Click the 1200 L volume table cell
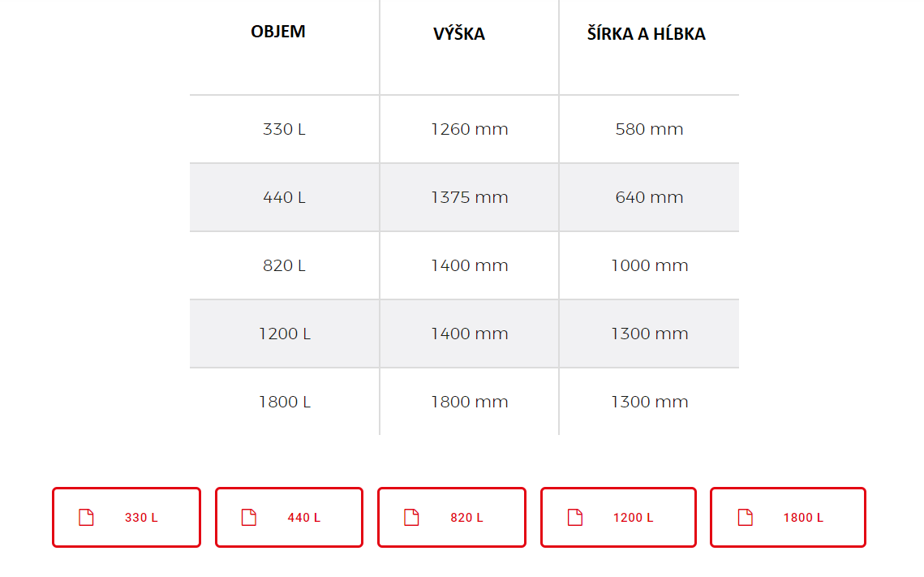Viewport: 924px width, 577px height. [x=285, y=334]
